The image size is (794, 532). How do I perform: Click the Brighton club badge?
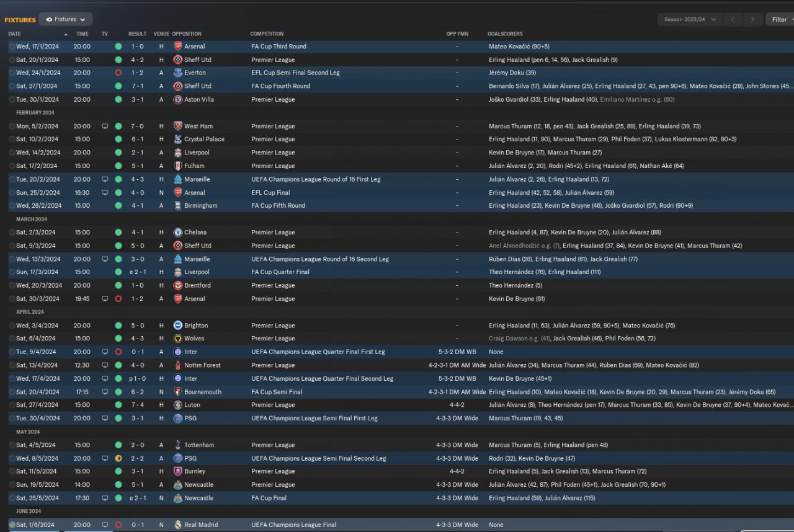click(x=178, y=326)
